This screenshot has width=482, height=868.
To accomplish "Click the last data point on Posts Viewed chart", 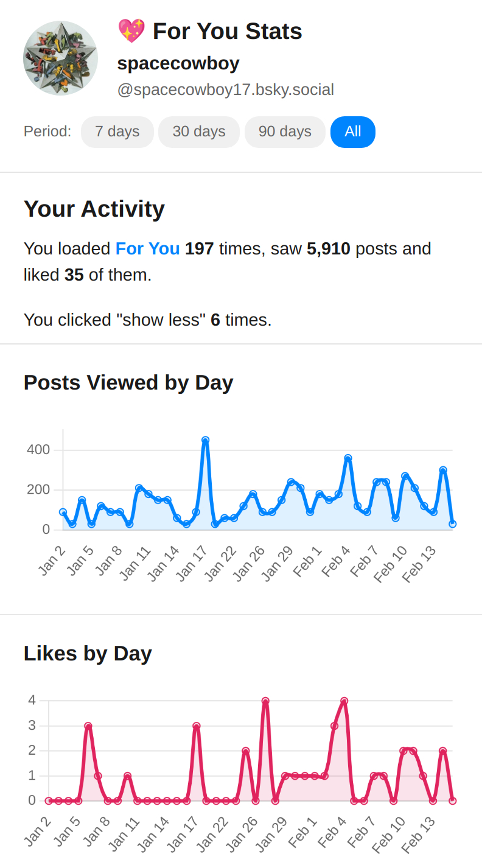I will click(x=453, y=523).
